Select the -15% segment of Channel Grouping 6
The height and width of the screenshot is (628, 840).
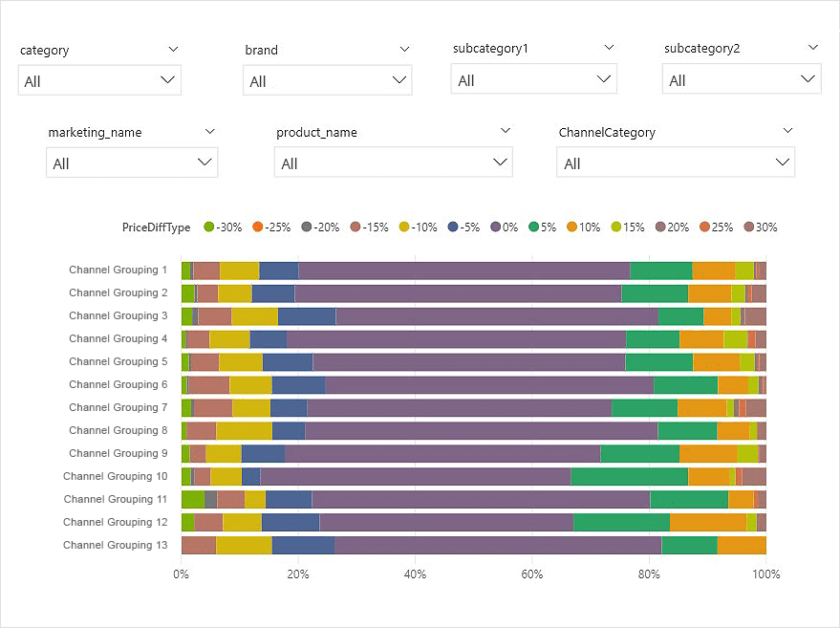209,384
